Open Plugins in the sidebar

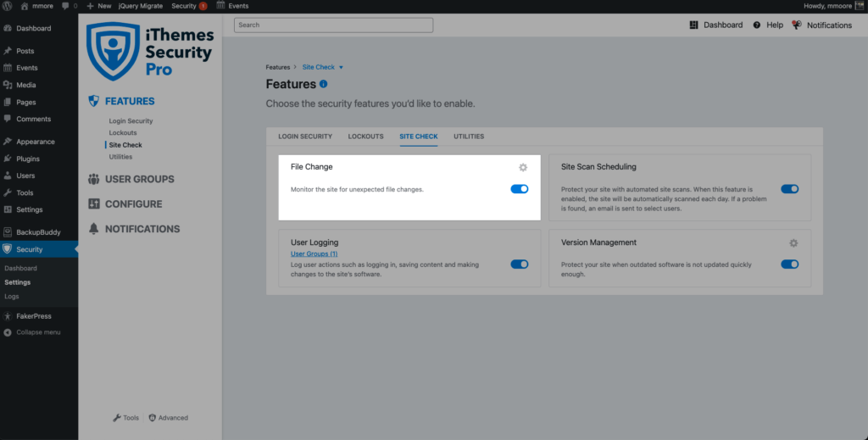[x=28, y=159]
